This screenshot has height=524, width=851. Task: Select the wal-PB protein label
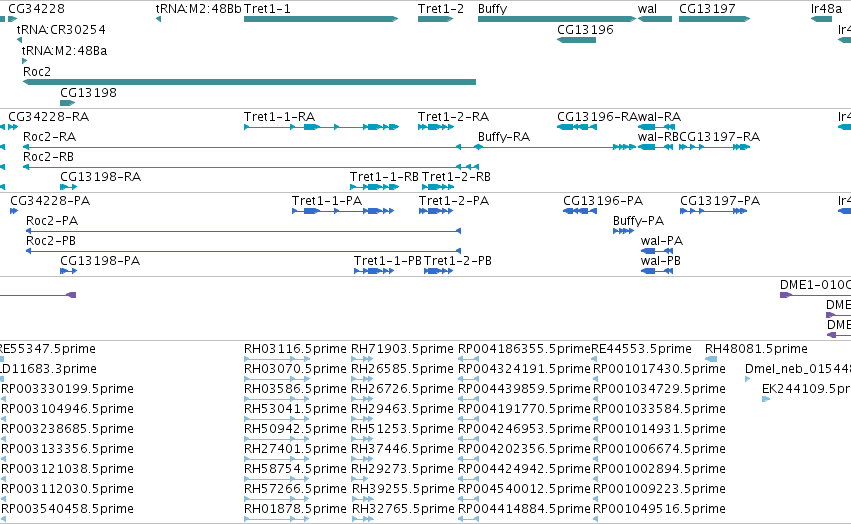click(661, 261)
